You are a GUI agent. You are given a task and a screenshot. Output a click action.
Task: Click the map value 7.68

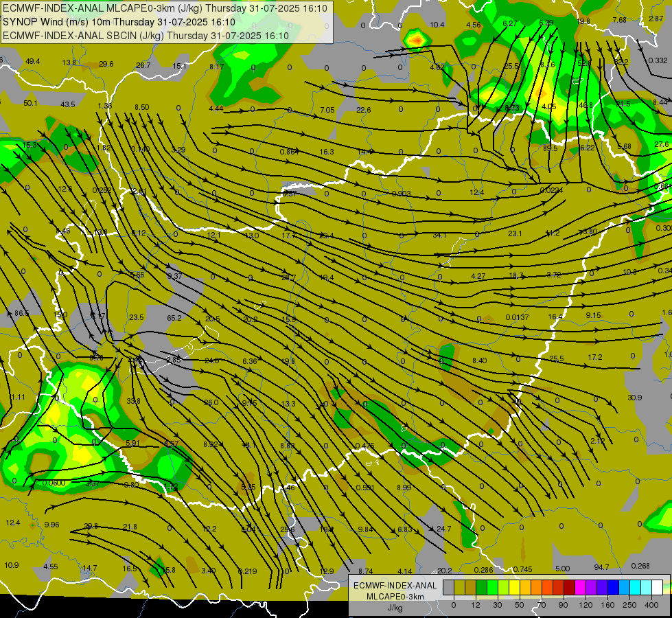(620, 20)
